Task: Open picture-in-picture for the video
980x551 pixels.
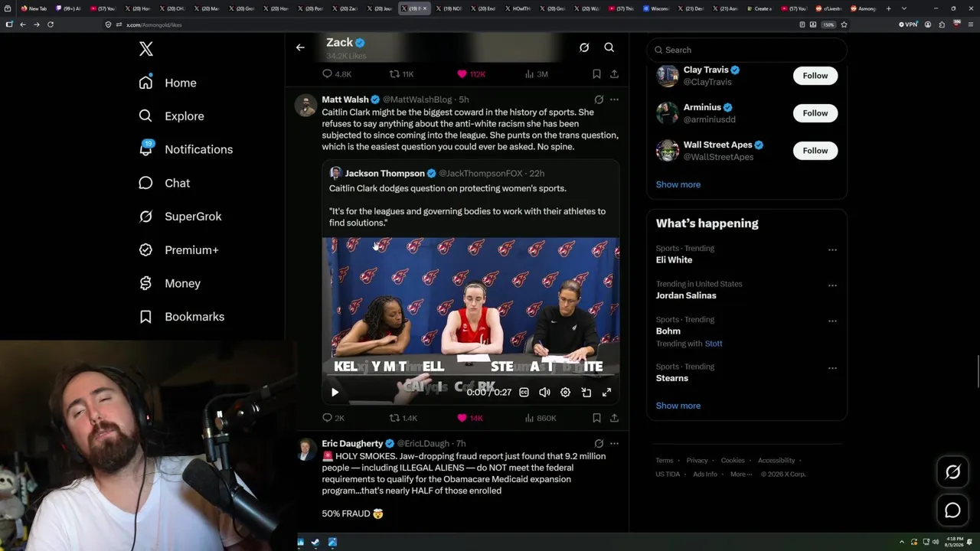Action: click(x=586, y=392)
